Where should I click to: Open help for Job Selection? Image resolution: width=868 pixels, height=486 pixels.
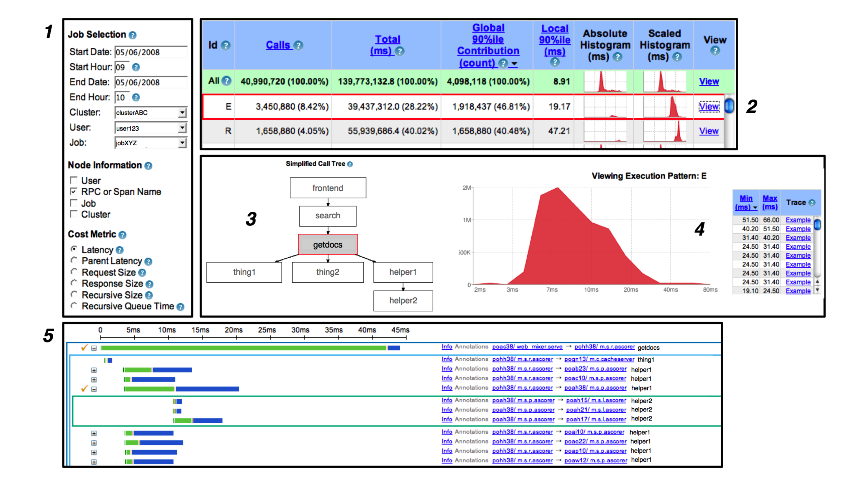pyautogui.click(x=133, y=35)
